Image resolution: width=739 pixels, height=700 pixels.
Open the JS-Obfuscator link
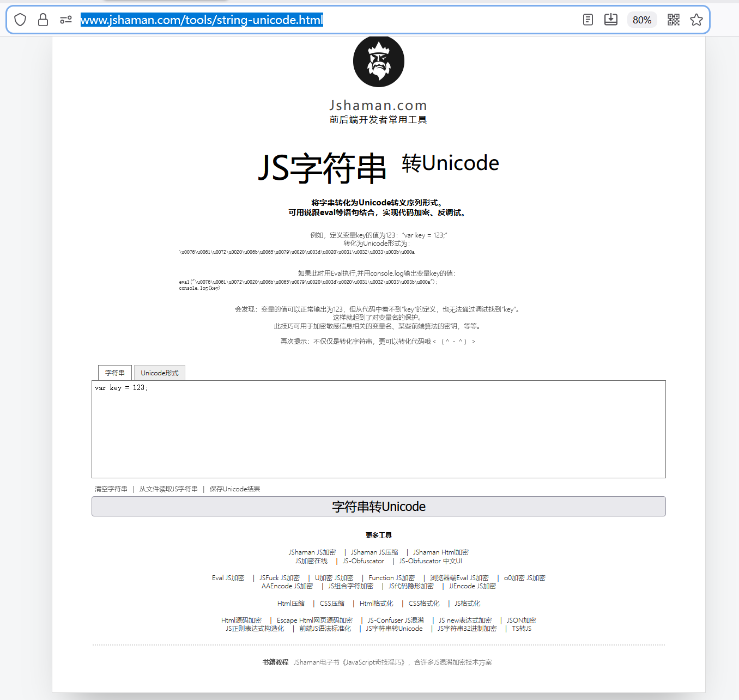[x=364, y=561]
